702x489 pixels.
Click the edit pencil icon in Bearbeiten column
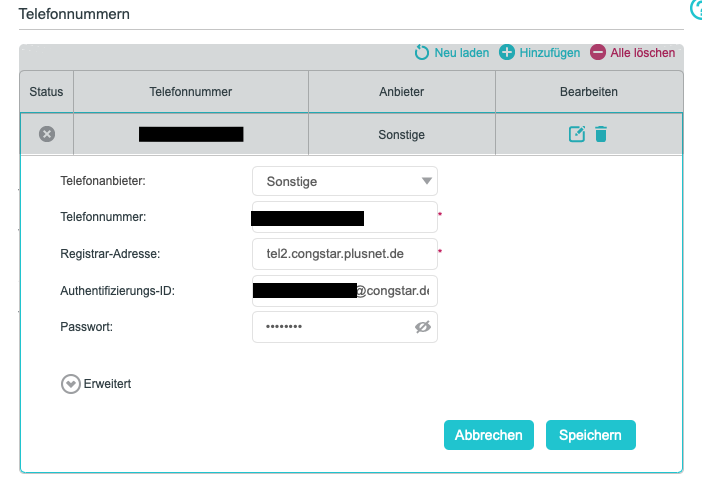577,134
